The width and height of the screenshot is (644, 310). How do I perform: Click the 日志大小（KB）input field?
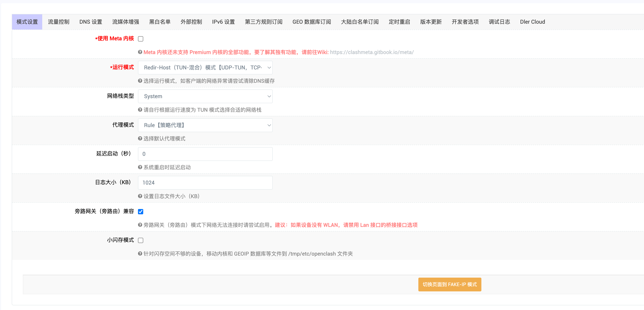pyautogui.click(x=205, y=183)
